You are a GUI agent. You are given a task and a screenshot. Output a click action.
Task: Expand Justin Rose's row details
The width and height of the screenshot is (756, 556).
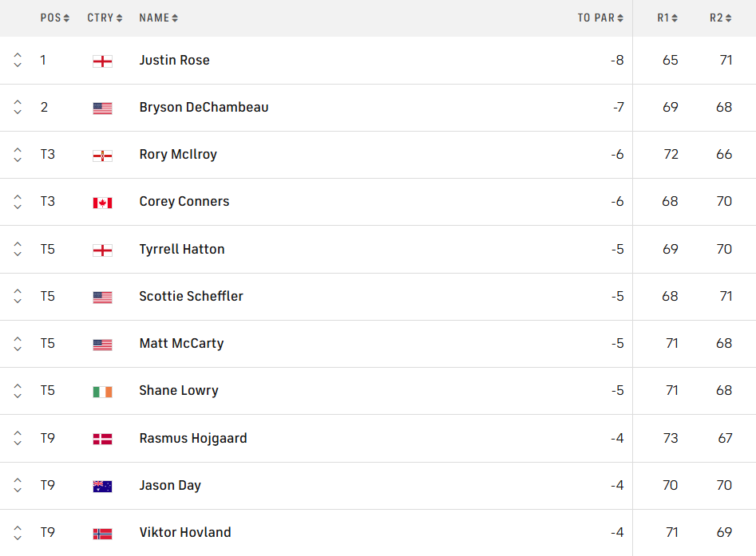click(x=18, y=60)
